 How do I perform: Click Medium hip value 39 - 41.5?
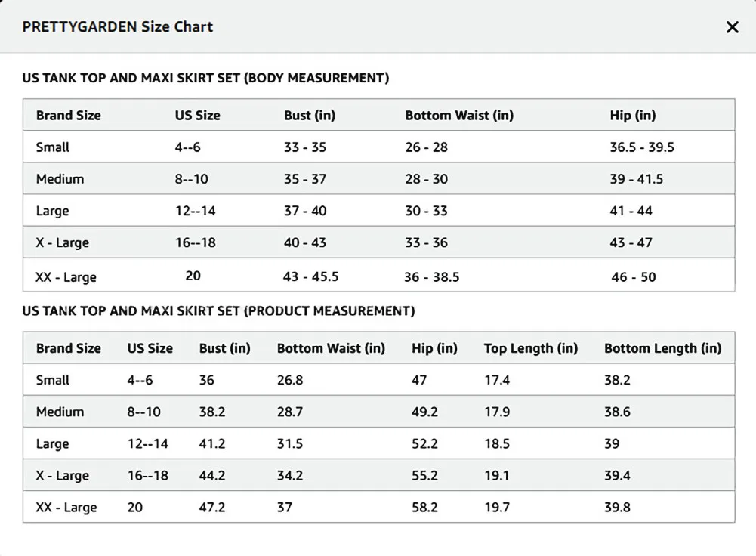point(637,179)
